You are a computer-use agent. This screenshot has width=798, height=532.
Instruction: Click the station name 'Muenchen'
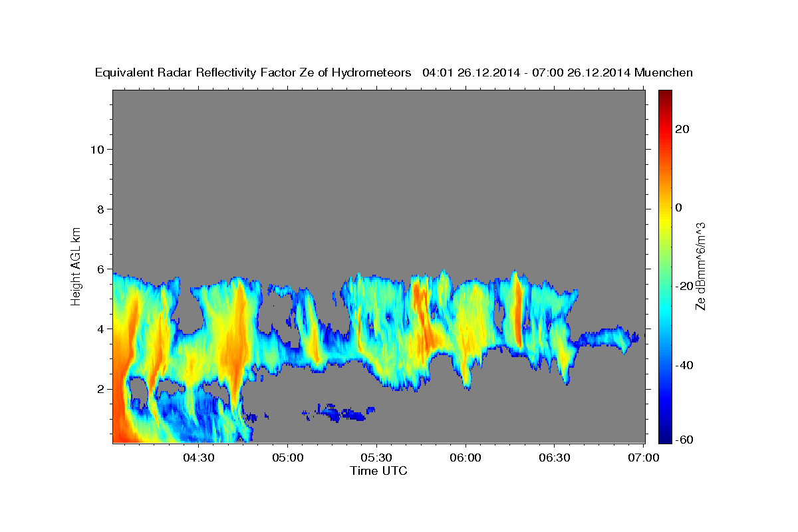pyautogui.click(x=664, y=73)
